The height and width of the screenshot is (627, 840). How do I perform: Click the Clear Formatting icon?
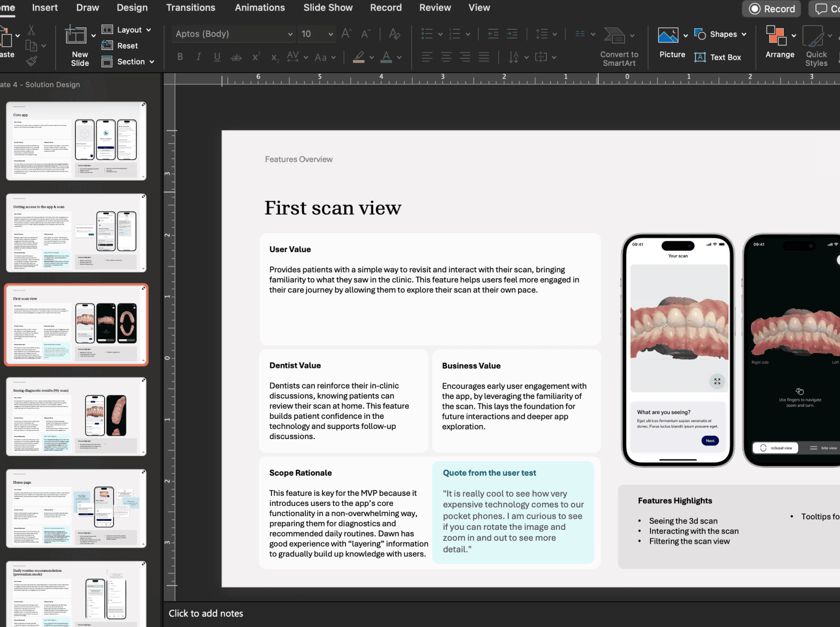(394, 34)
